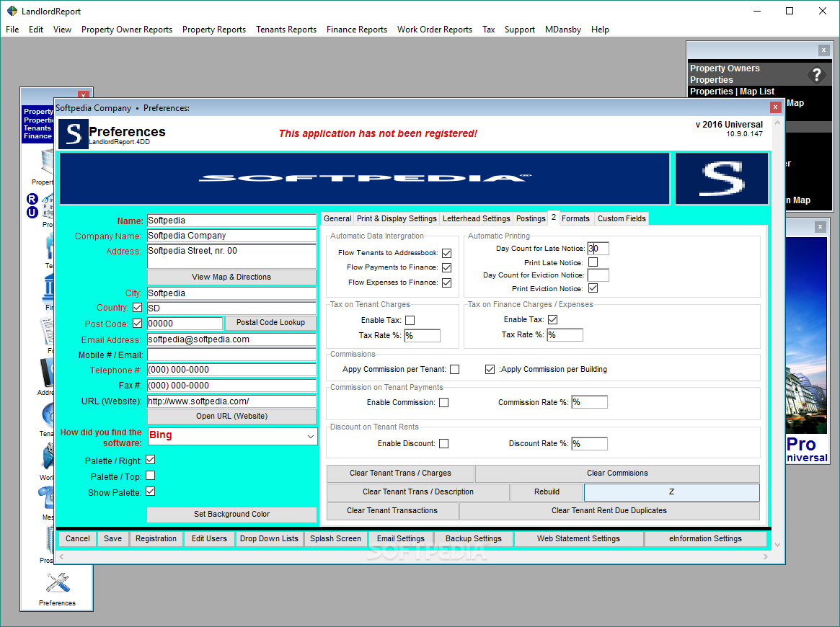Screen dimensions: 840x627
Task: Open the Tenants Reports menu
Action: click(286, 30)
